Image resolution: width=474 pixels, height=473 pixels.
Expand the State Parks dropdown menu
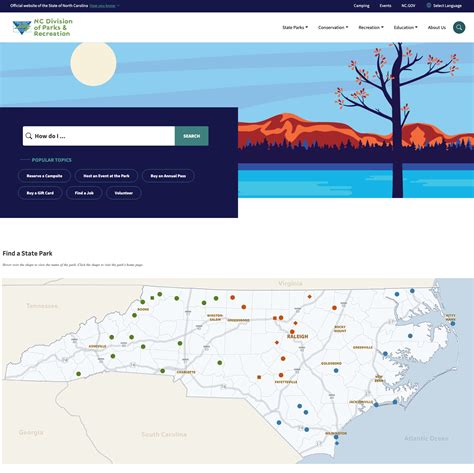[x=295, y=27]
